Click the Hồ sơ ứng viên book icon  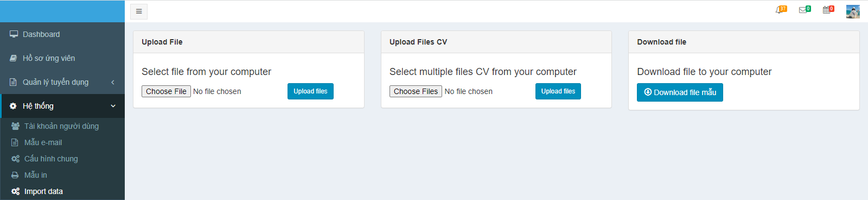click(x=14, y=58)
